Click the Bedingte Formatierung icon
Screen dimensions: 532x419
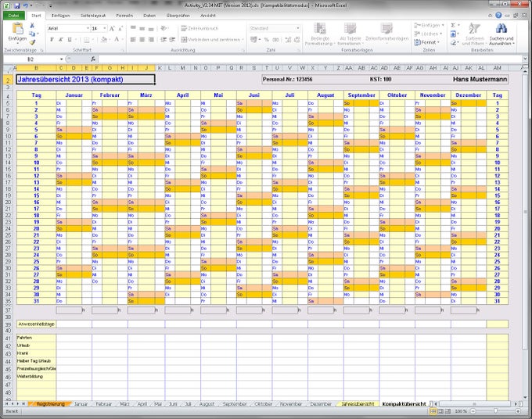[x=320, y=28]
